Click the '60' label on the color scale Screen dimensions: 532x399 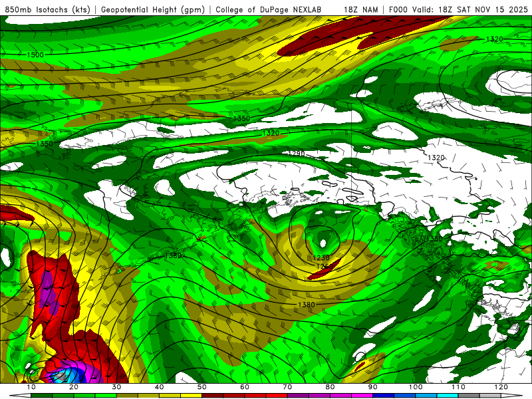[x=245, y=387]
